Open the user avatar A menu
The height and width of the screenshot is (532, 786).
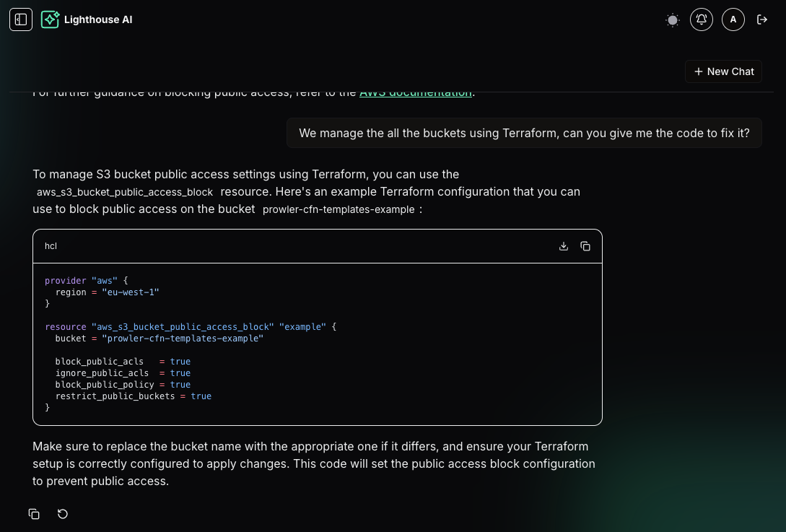coord(733,19)
